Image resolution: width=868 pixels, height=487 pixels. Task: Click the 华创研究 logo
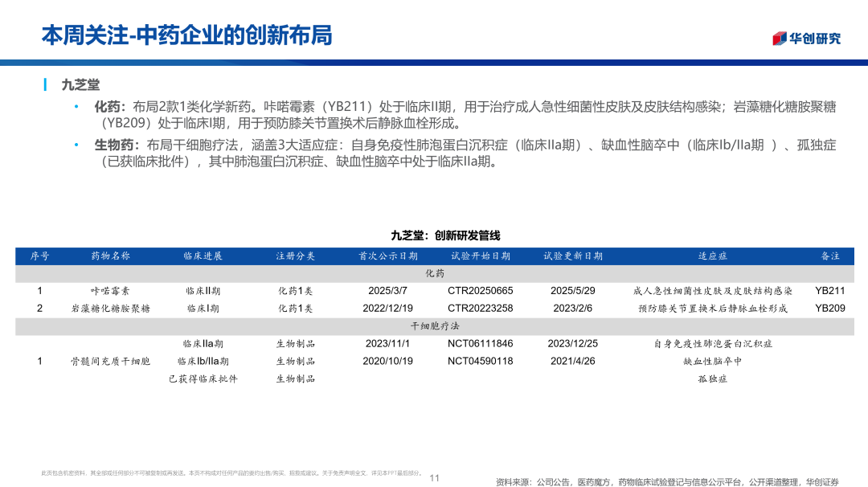[807, 39]
